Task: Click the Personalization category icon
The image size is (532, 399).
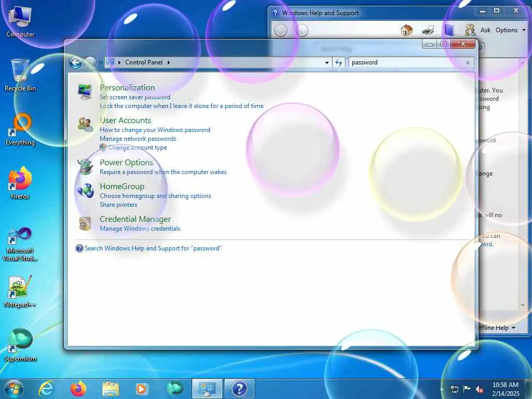Action: pos(85,91)
